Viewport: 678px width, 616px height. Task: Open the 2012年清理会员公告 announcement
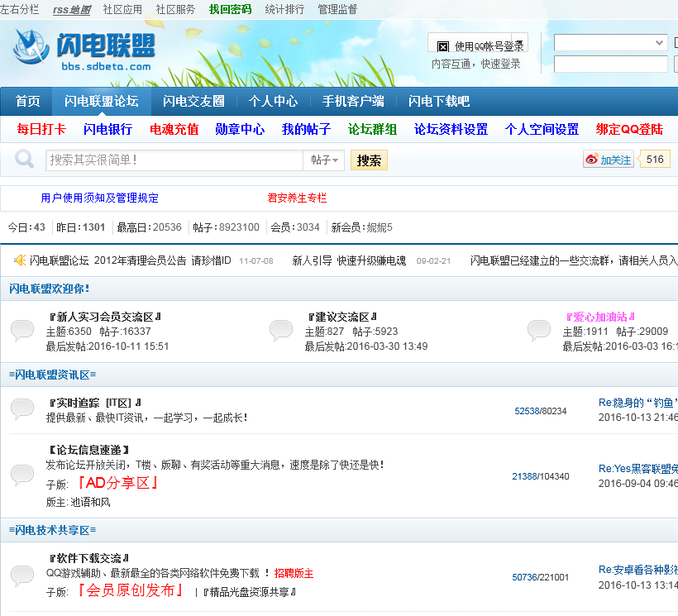tap(130, 260)
